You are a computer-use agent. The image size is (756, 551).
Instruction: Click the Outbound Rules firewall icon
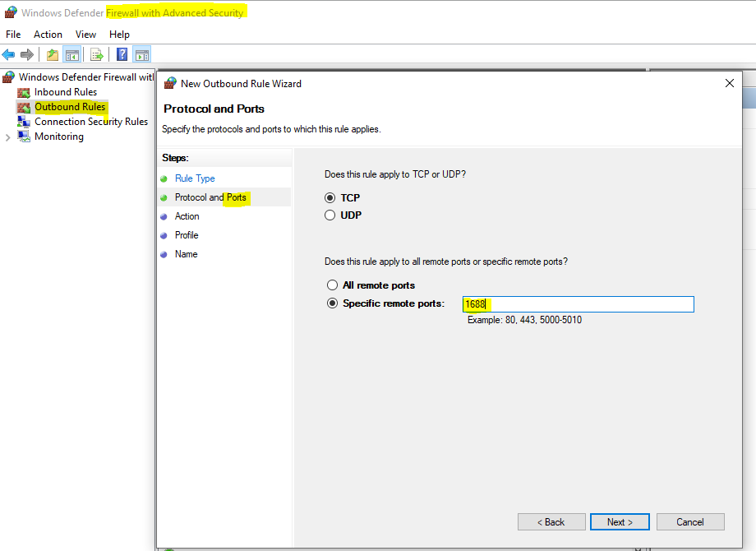[24, 107]
